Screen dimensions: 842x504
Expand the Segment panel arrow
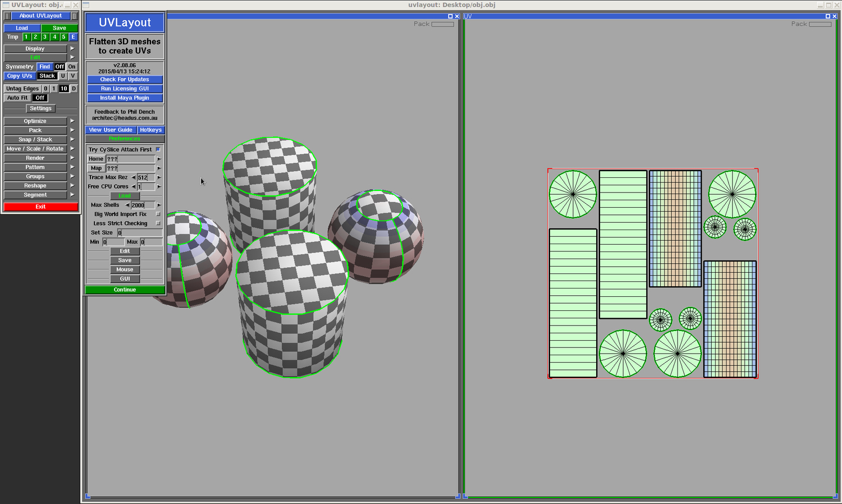coord(72,195)
